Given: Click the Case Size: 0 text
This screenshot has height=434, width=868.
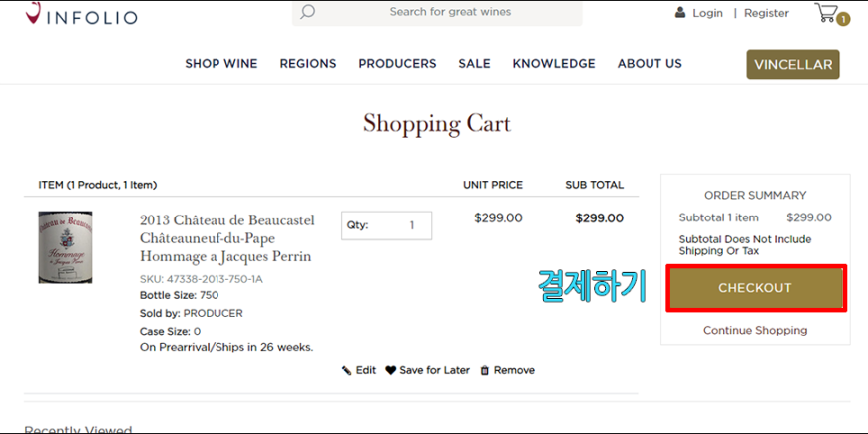Looking at the screenshot, I should tap(170, 332).
